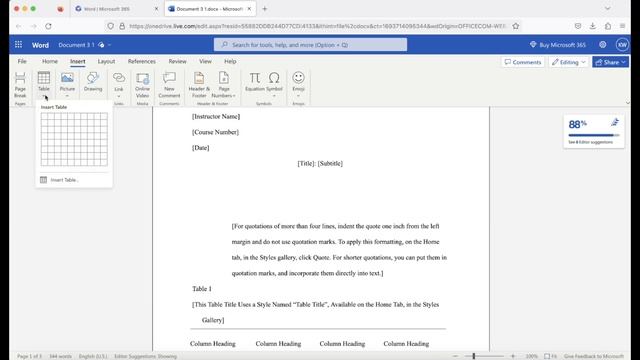
Task: Click the Symbol omega icon
Action: pyautogui.click(x=274, y=78)
